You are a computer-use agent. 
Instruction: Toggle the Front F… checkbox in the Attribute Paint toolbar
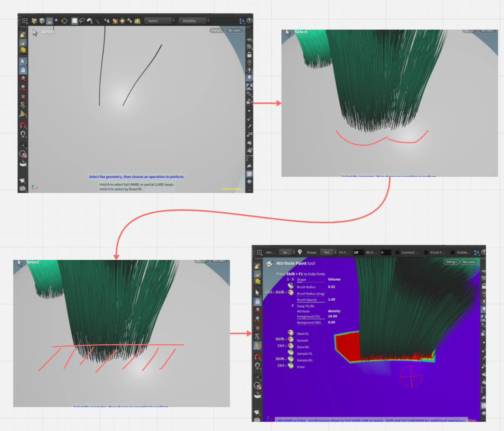[426, 253]
